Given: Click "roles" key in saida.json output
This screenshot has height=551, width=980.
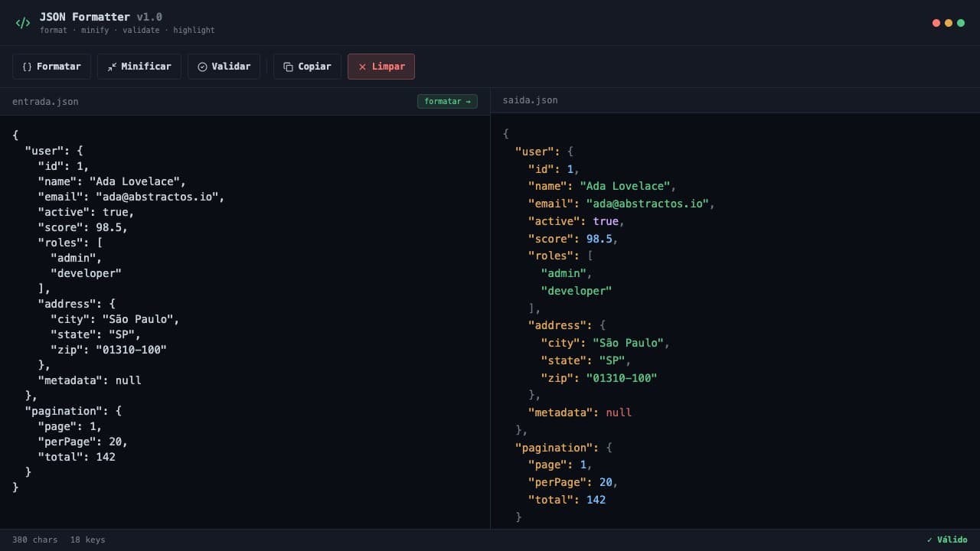Looking at the screenshot, I should pyautogui.click(x=551, y=256).
